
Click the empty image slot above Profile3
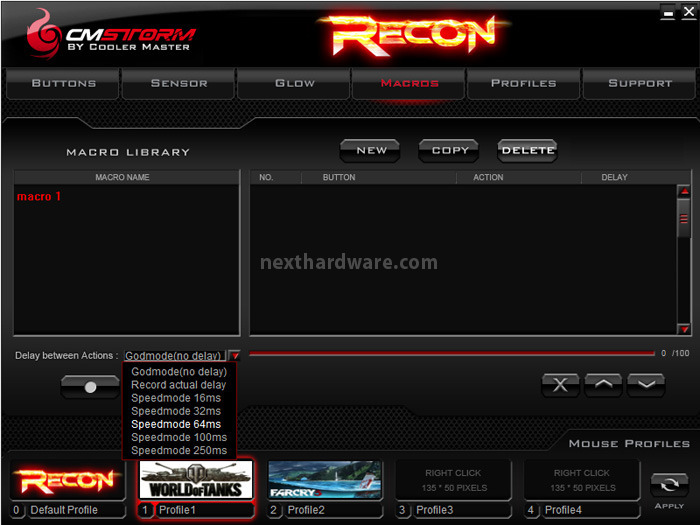453,480
